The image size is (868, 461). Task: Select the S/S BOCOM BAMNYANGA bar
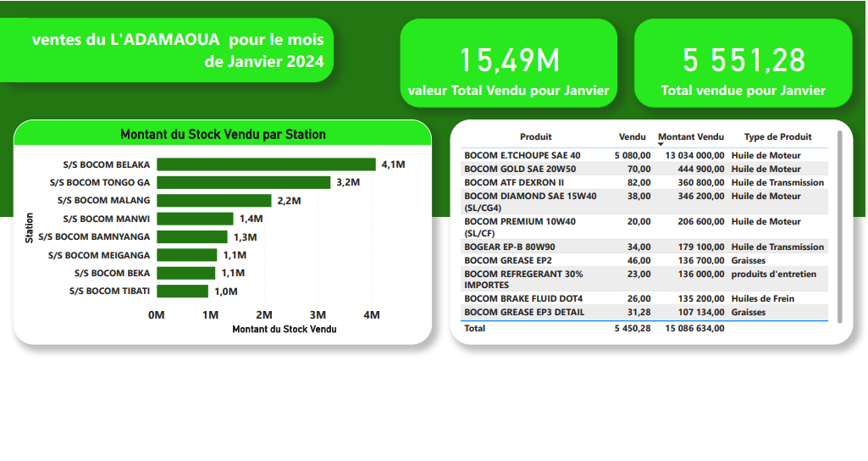192,236
